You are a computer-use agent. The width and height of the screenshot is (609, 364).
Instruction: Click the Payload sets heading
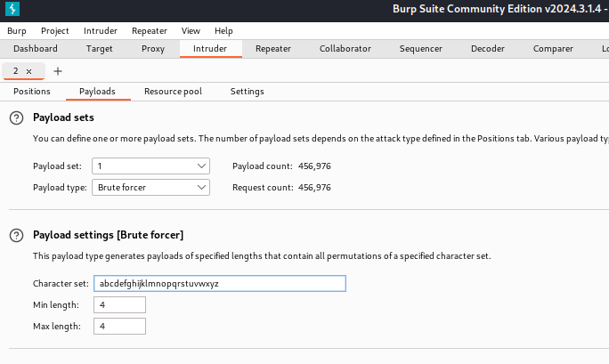[x=63, y=117]
